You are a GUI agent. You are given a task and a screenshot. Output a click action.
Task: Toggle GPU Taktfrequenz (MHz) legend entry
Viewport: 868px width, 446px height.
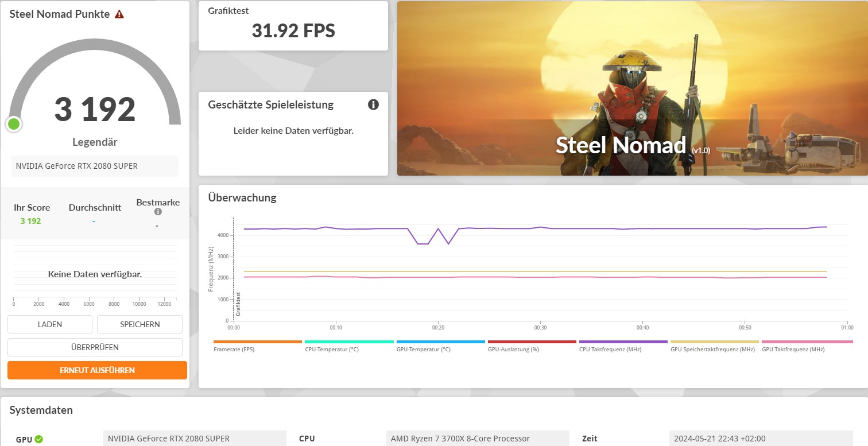pyautogui.click(x=805, y=345)
